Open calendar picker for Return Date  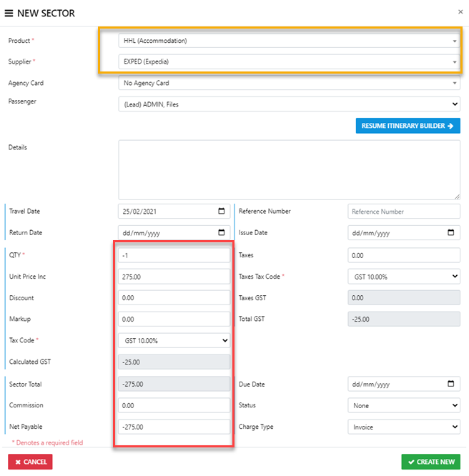point(221,233)
